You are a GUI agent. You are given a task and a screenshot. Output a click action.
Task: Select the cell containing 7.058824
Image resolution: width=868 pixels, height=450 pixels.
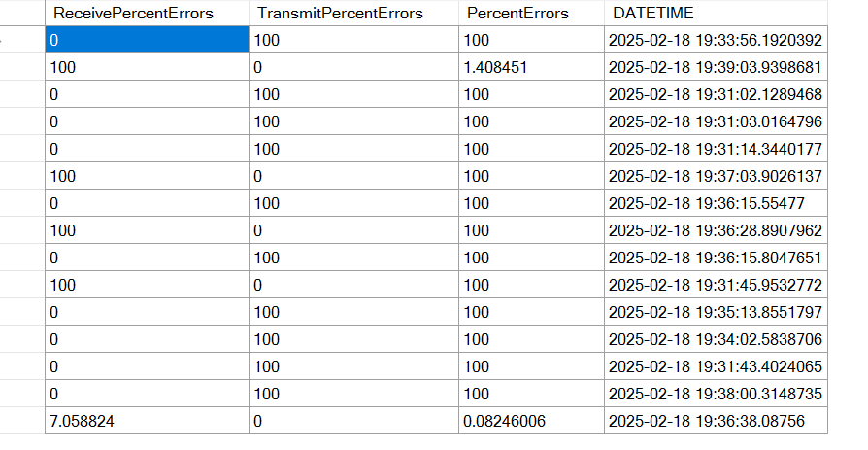point(148,421)
